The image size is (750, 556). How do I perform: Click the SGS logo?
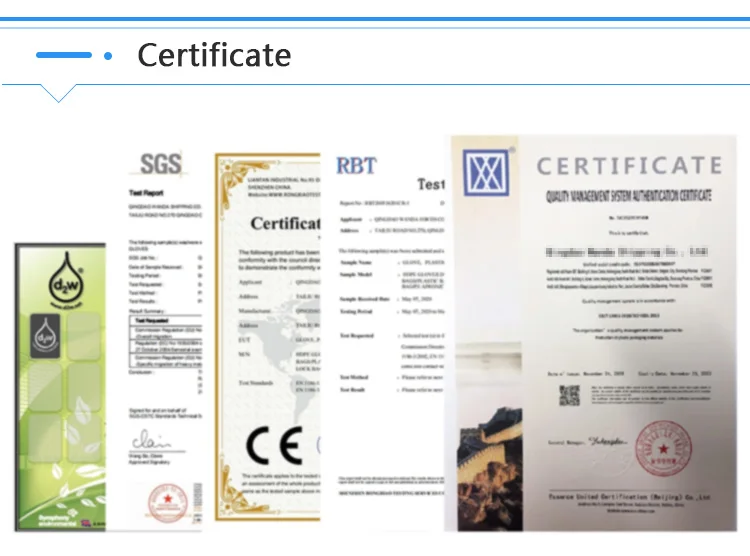161,164
